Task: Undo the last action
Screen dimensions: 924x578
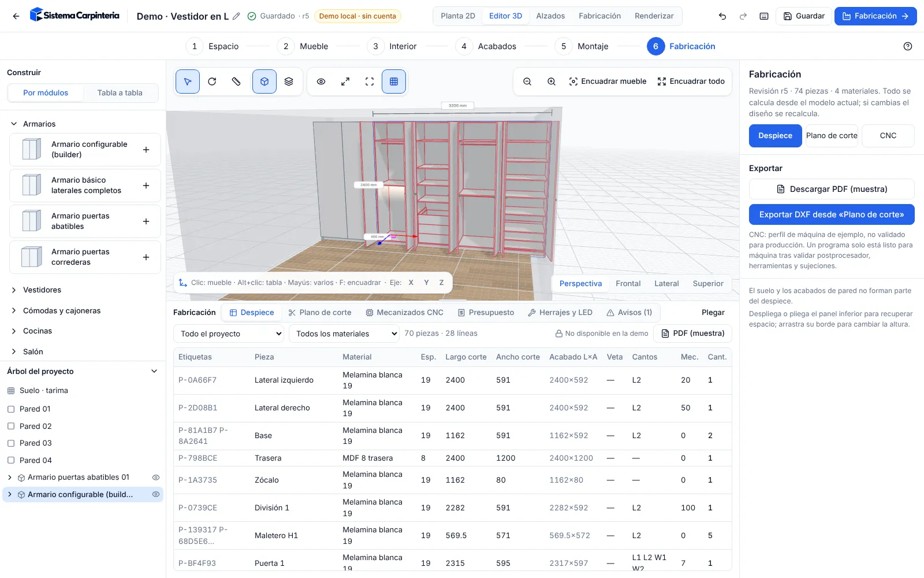Action: [x=722, y=16]
